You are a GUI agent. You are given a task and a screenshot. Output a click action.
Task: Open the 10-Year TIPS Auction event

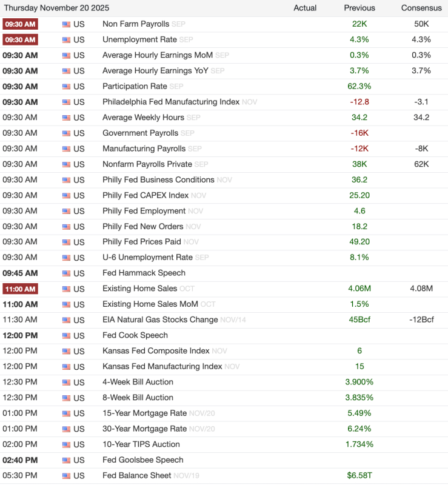tap(141, 444)
